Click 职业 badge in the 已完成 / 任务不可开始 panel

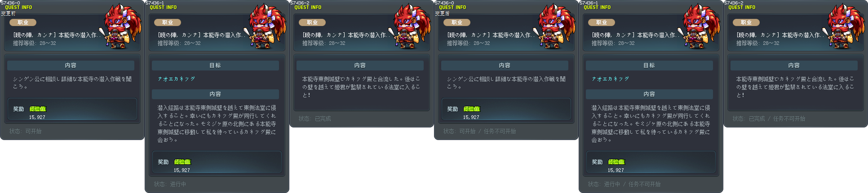point(746,22)
